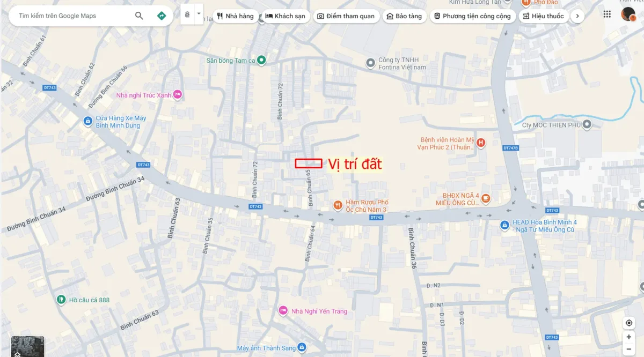
Task: Select Nhà nghỉ Trúc Xanh hotel marker
Action: [x=178, y=95]
